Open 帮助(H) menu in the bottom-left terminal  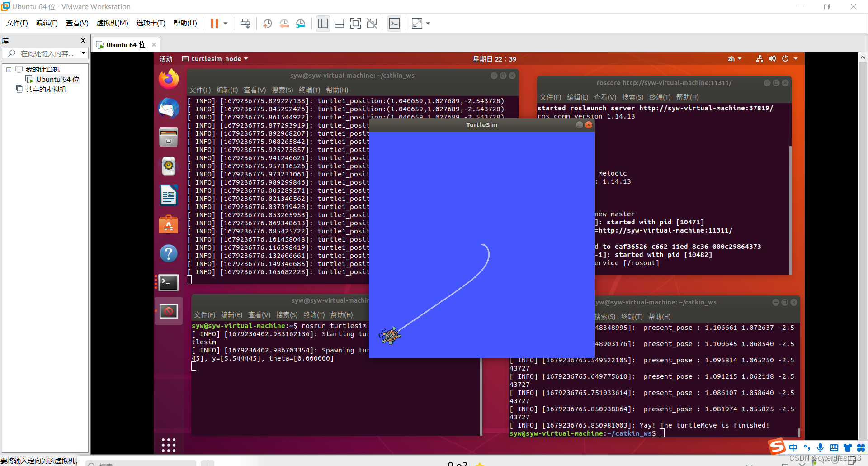342,315
